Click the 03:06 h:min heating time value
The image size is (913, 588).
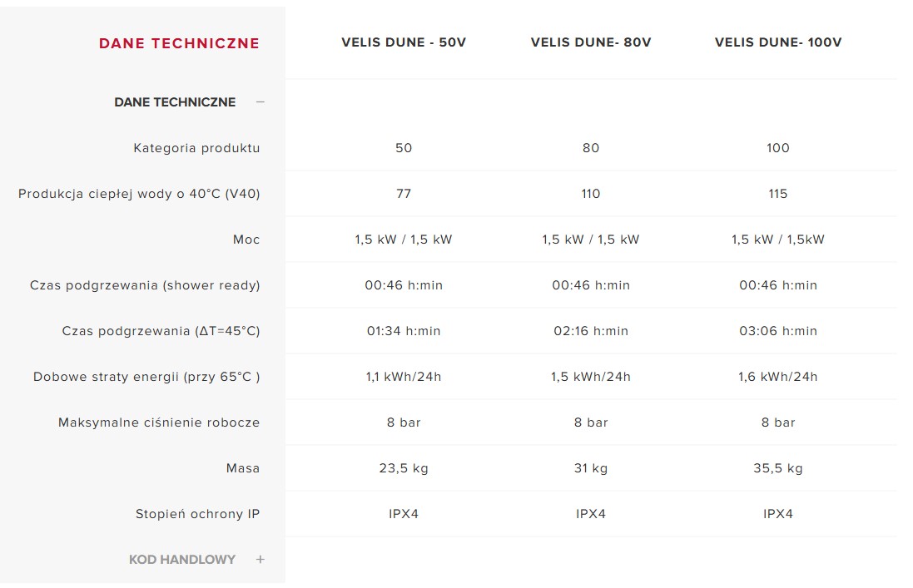[x=778, y=331]
